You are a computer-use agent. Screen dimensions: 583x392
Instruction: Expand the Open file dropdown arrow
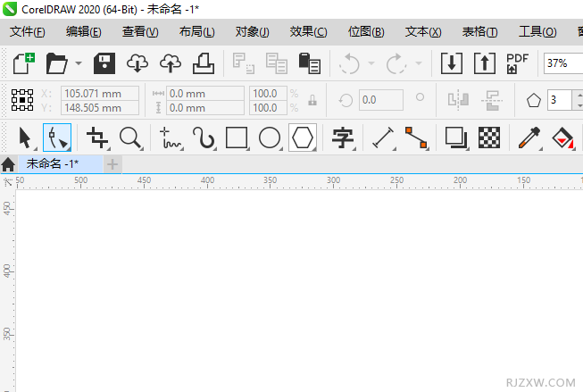tap(79, 63)
